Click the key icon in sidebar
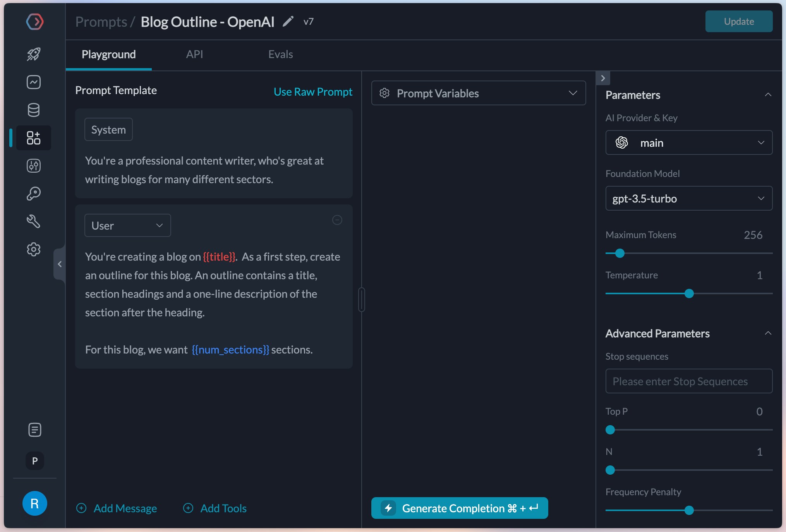 (x=34, y=194)
